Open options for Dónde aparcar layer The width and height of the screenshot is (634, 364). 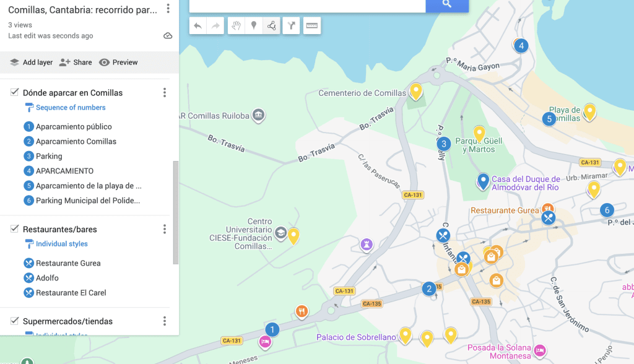tap(165, 93)
